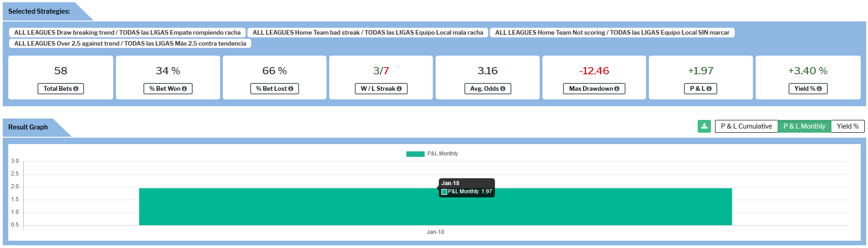
Task: Click the W / L Streak info icon
Action: (x=399, y=89)
